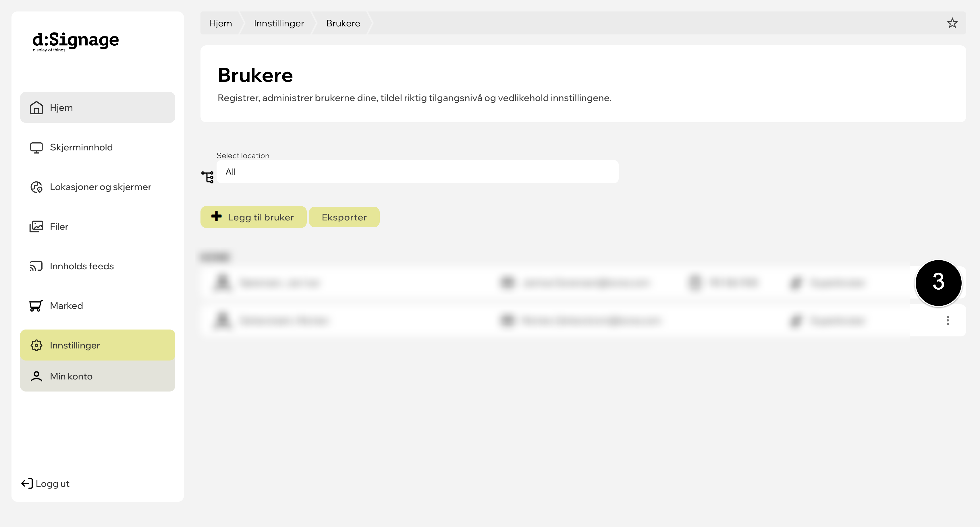Open Innholds feeds section

point(98,266)
